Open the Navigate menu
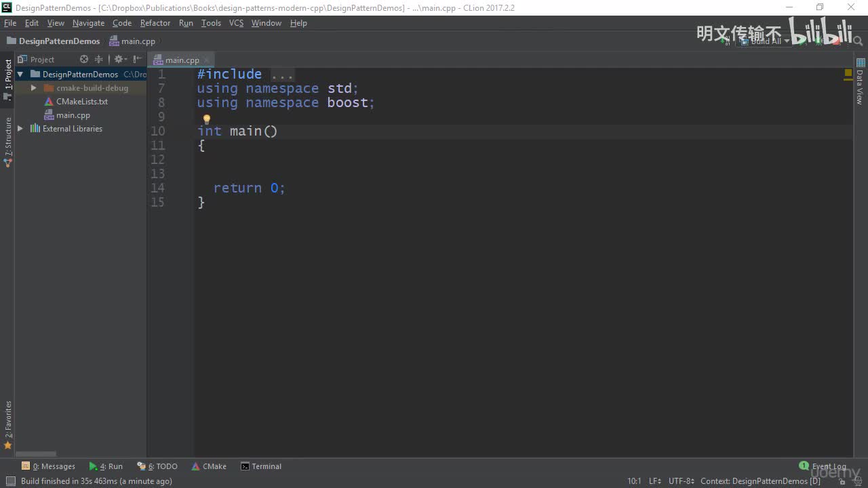 [x=88, y=23]
